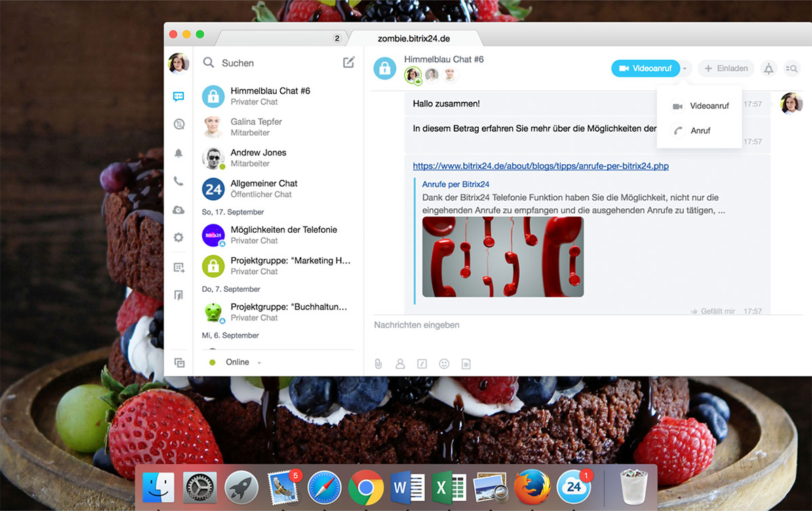The image size is (812, 511).
Task: Launch Google Chrome from the dock
Action: point(366,488)
